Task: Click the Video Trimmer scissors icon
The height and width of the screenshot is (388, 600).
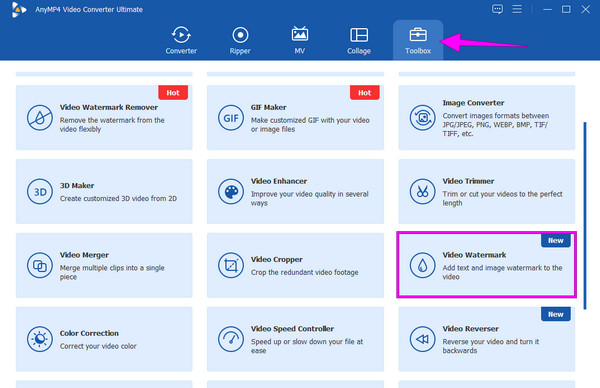Action: pyautogui.click(x=422, y=192)
